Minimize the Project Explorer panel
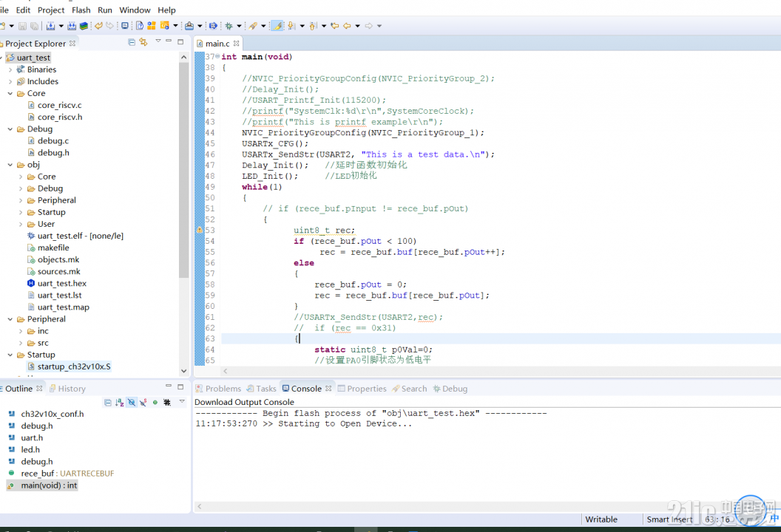Image resolution: width=781 pixels, height=532 pixels. [x=169, y=41]
